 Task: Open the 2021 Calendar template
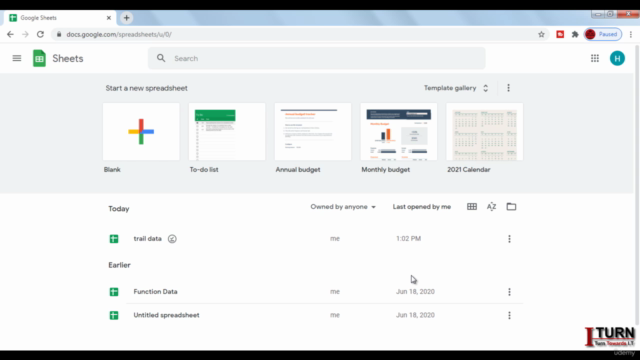[484, 131]
